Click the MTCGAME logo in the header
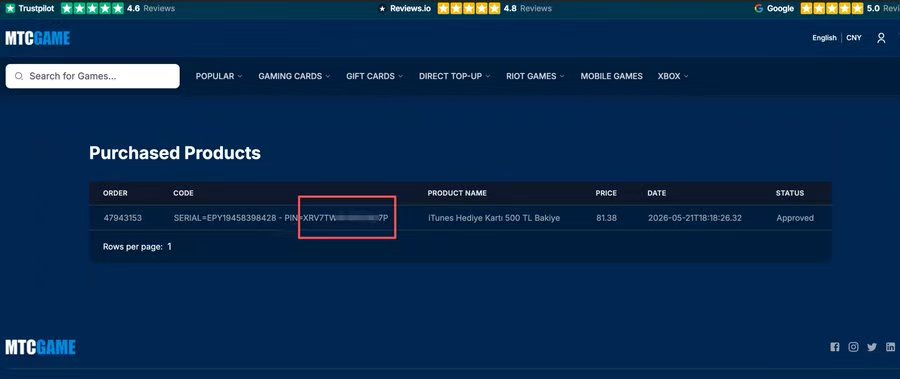Viewport: 900px width, 379px height. coord(38,38)
